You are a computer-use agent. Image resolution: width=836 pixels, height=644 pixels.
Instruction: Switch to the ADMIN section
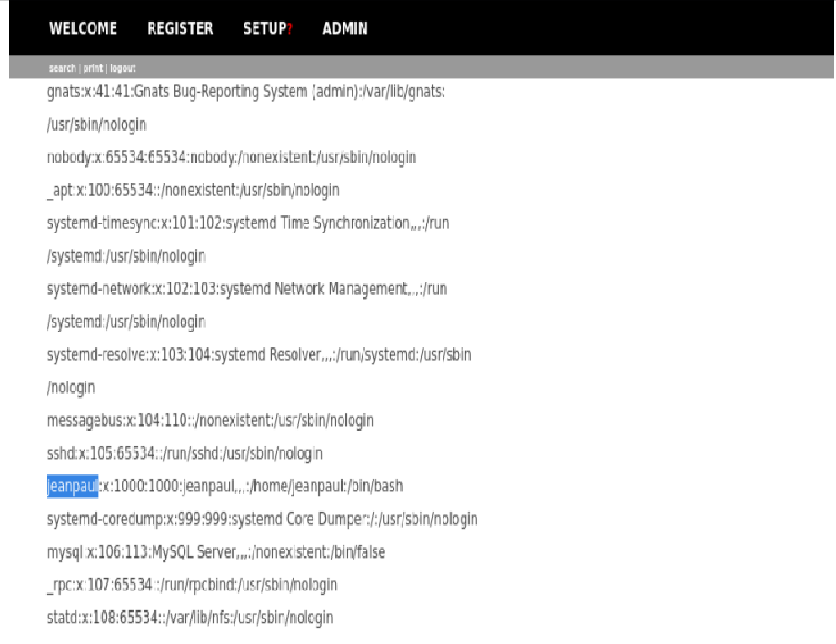344,28
